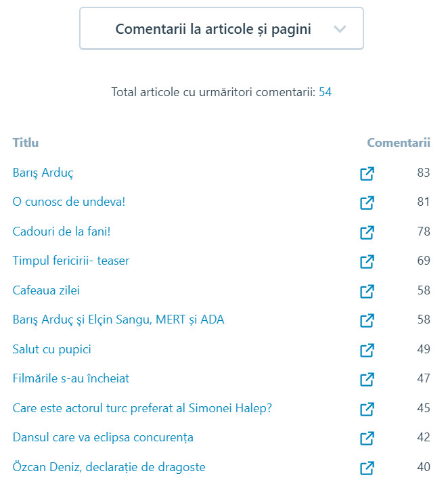Open the Cadouri de la fani! title link

62,231
